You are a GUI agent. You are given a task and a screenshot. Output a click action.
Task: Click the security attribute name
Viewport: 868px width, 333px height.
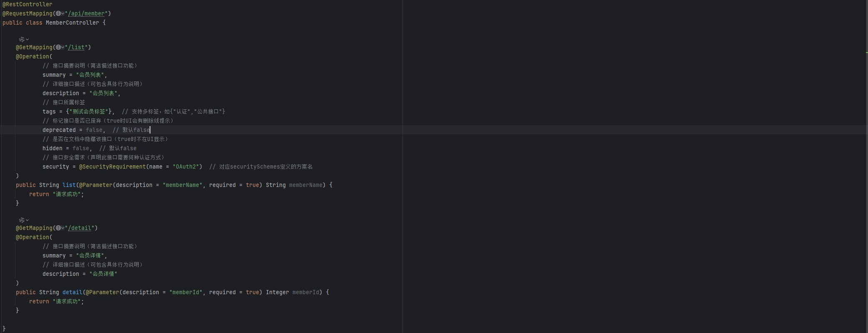click(56, 166)
